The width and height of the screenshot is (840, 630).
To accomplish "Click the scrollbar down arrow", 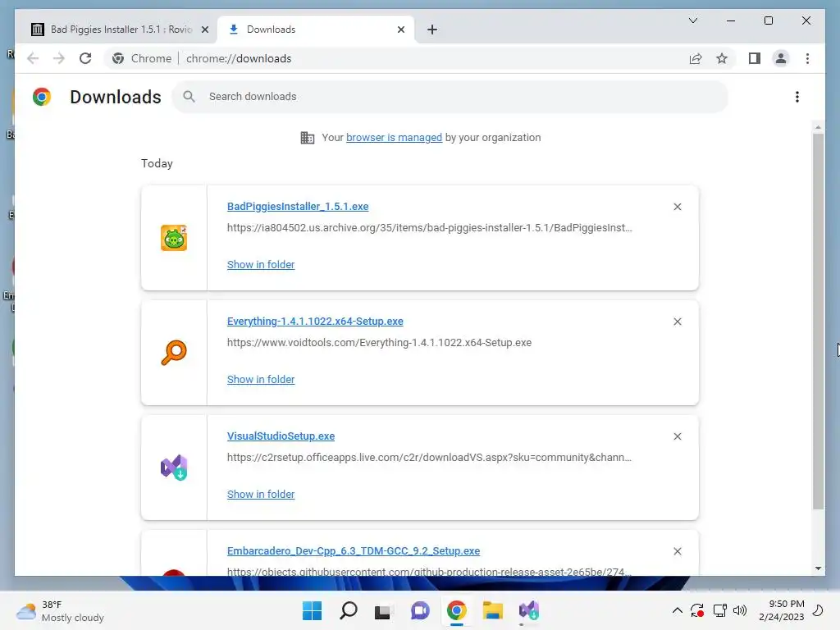I will (x=818, y=568).
